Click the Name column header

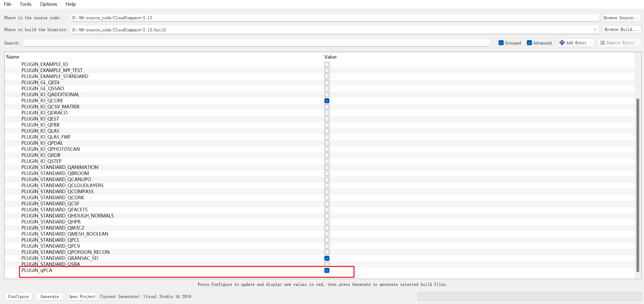pyautogui.click(x=13, y=57)
